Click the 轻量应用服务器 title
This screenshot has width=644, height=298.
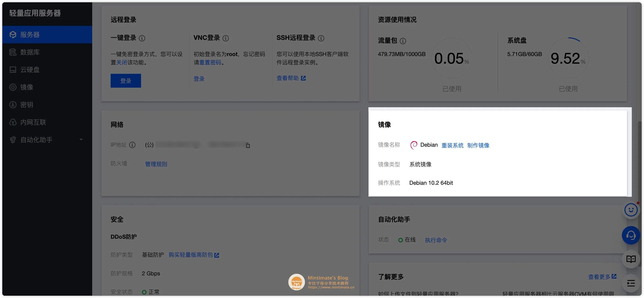[35, 13]
